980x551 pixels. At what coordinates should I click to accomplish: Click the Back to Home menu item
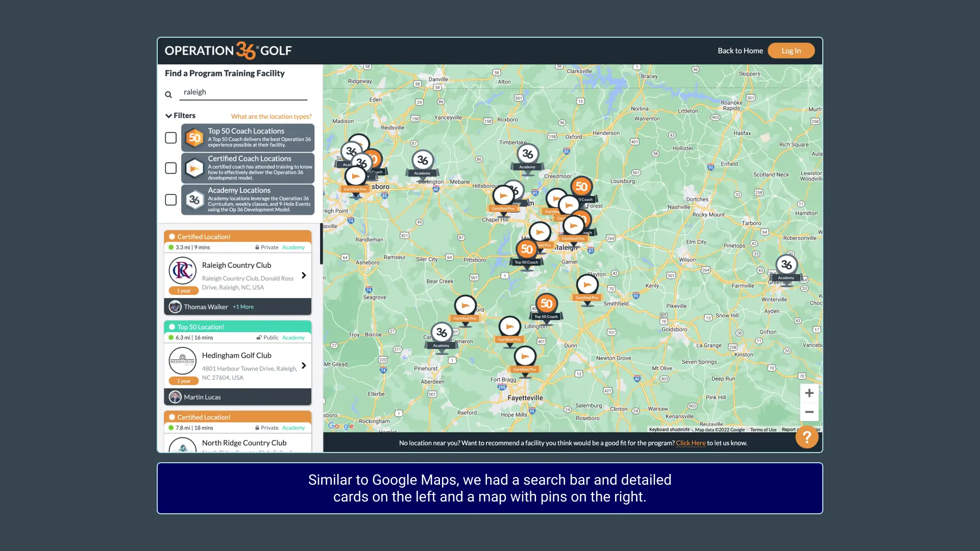tap(741, 51)
